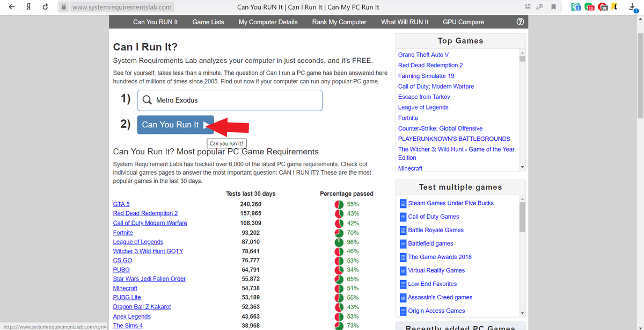Open Apex Legends table link
The width and height of the screenshot is (644, 330).
point(132,317)
